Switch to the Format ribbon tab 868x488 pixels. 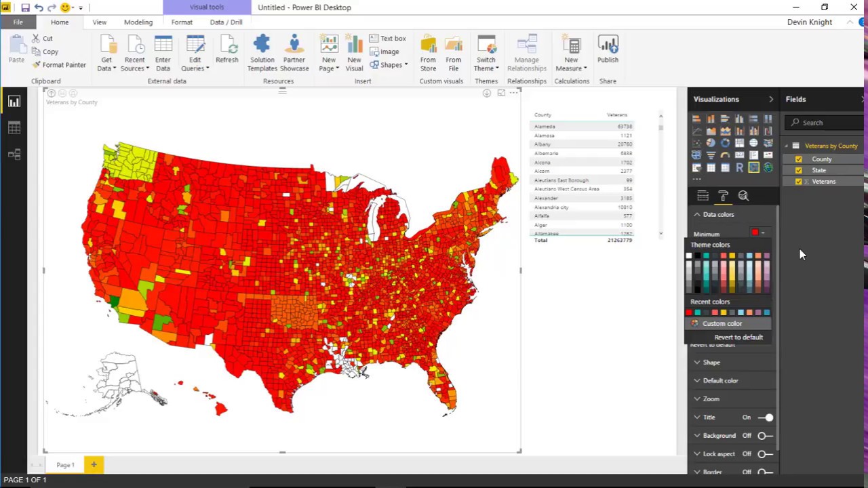click(x=182, y=22)
